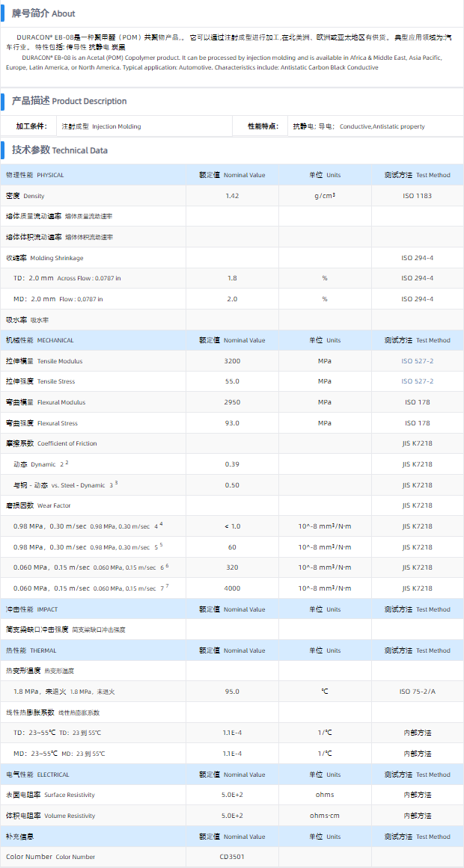
Task: Click the 技术参数 Technical Data heading
Action: [60, 150]
